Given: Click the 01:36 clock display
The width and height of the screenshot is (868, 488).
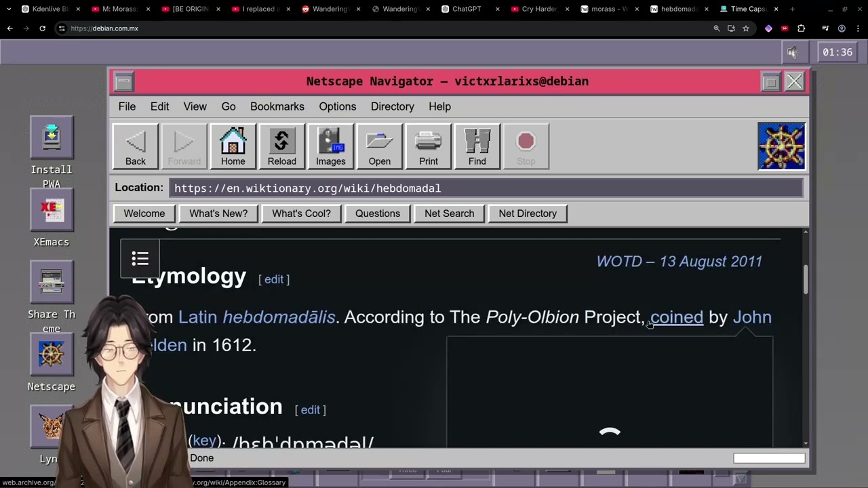Looking at the screenshot, I should point(837,52).
